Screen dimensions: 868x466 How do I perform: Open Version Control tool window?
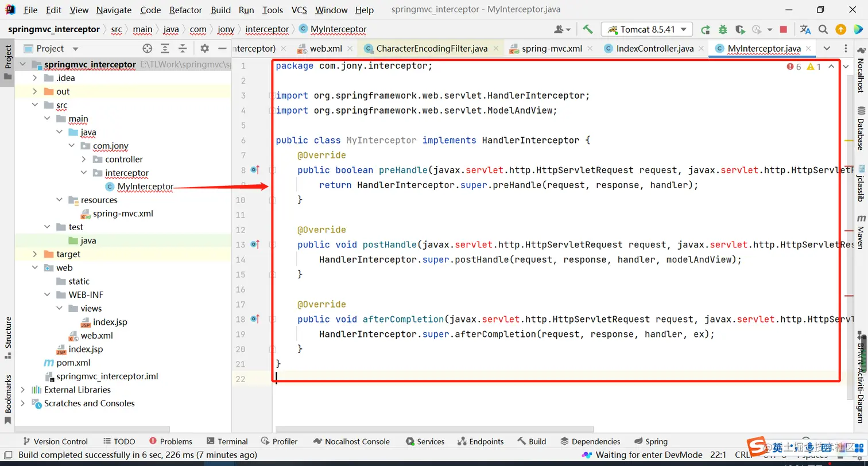point(55,441)
